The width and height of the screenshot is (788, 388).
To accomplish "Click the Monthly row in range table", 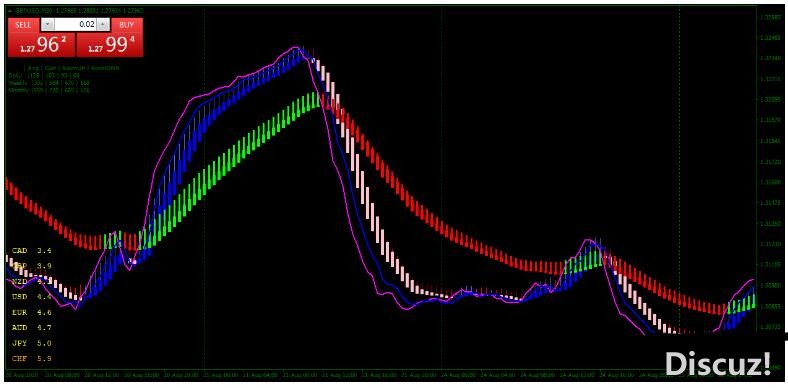I will pos(49,90).
